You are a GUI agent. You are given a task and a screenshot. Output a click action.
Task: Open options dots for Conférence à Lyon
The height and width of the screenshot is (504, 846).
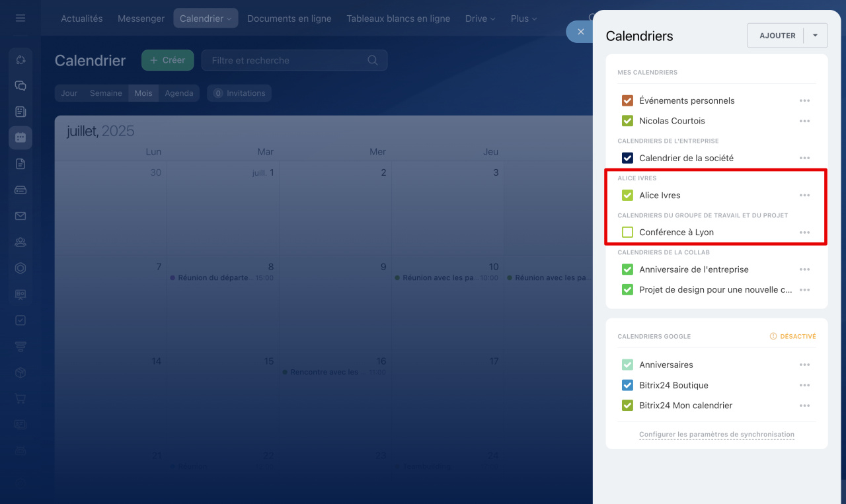[804, 233]
